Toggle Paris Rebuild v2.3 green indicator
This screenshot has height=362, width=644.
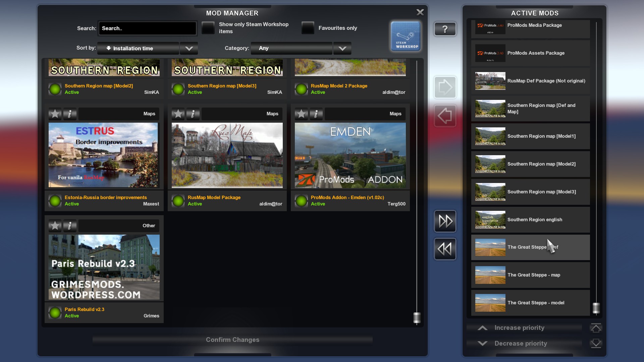[x=55, y=313]
